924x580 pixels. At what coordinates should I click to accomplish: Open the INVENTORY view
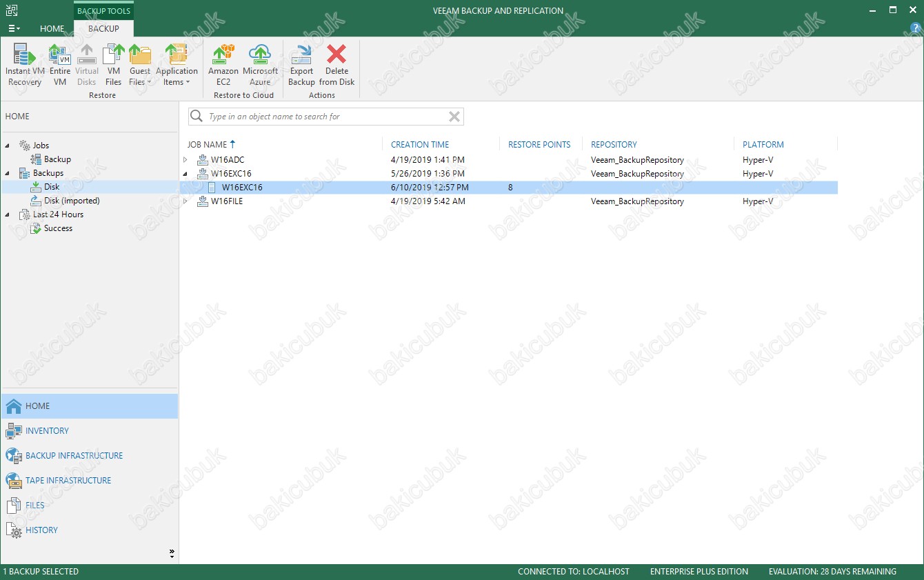[x=90, y=431]
